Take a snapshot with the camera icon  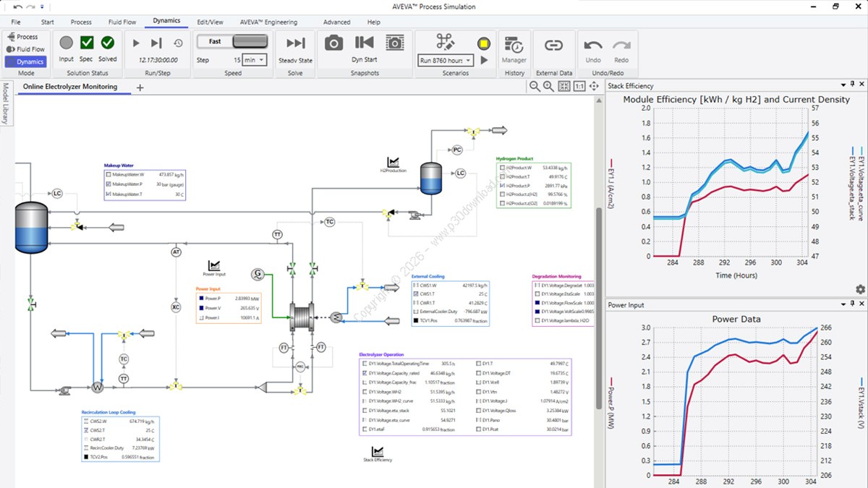pyautogui.click(x=333, y=43)
